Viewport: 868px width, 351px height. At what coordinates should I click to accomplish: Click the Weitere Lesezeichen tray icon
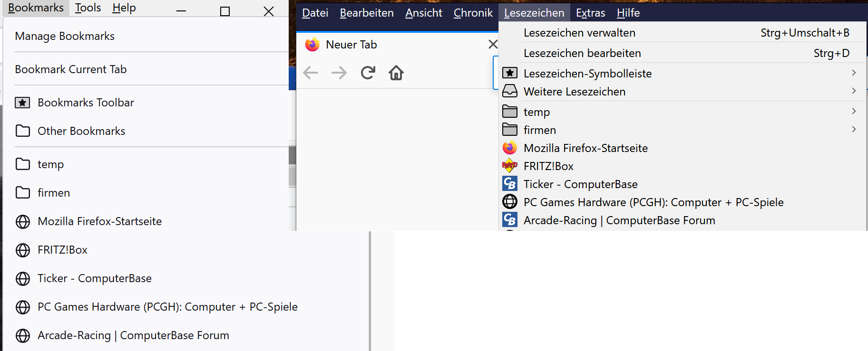(x=510, y=91)
